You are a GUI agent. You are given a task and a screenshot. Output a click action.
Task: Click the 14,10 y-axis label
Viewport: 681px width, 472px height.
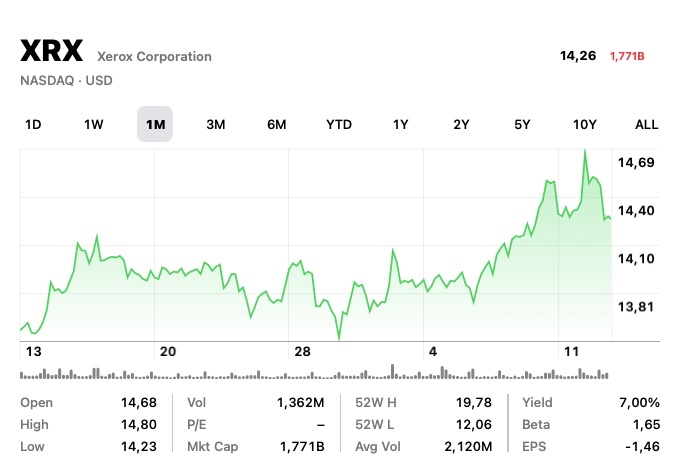636,259
